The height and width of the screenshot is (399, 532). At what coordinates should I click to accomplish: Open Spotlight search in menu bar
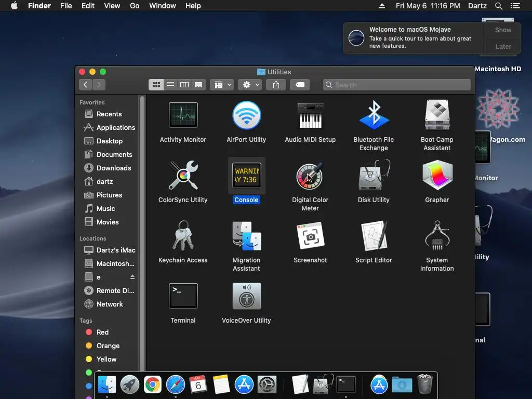tap(498, 6)
